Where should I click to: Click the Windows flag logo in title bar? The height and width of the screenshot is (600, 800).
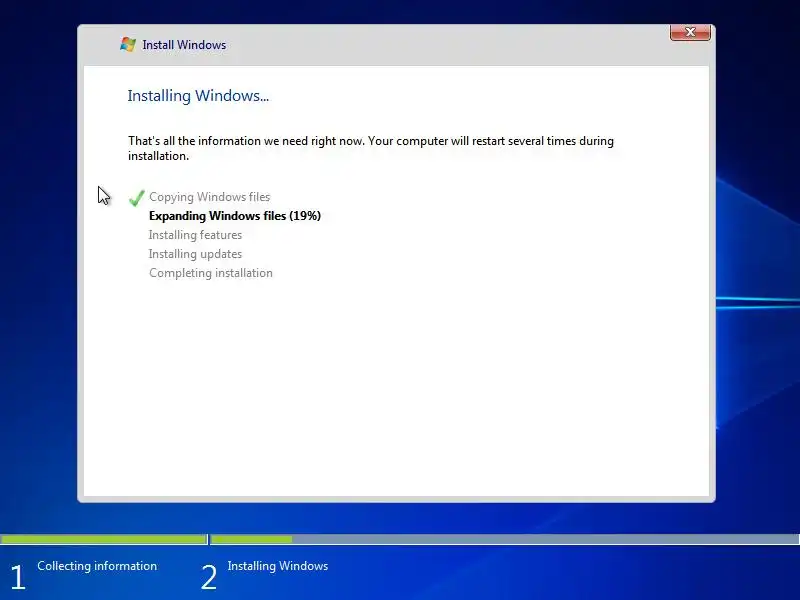point(128,44)
